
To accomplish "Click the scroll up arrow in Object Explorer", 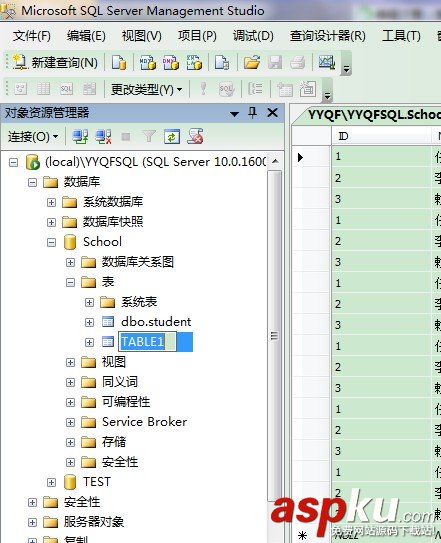I will [275, 161].
